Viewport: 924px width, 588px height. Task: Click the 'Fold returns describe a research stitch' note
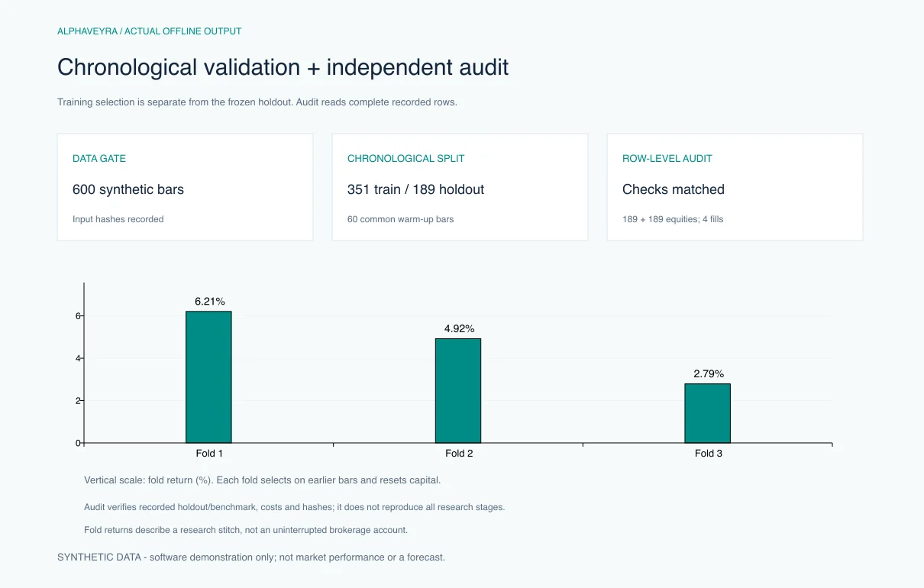tap(246, 530)
